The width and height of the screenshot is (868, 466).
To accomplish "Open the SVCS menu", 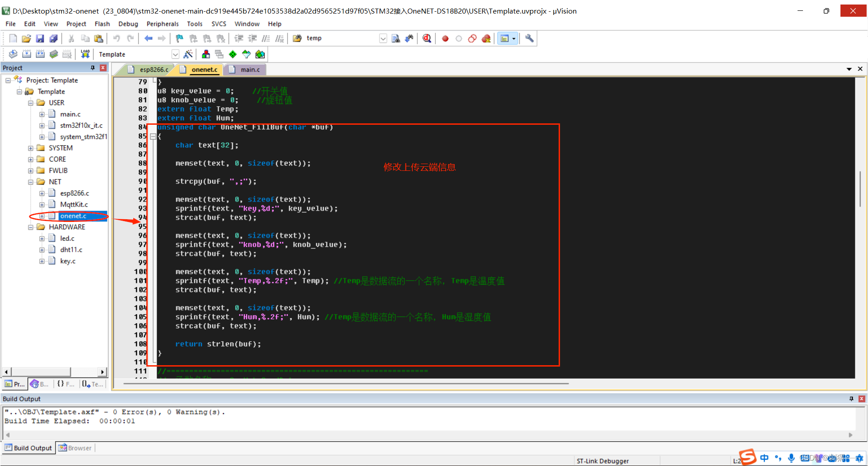I will pos(219,24).
